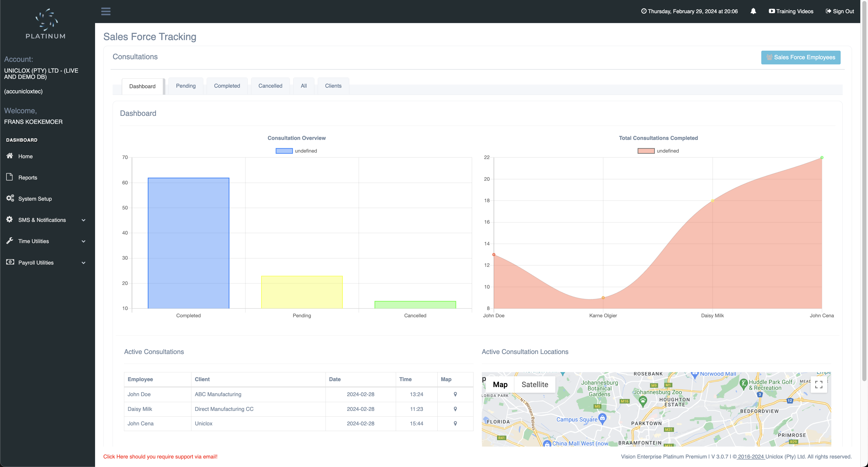Click John Cena data point on chart
This screenshot has height=467, width=868.
822,157
